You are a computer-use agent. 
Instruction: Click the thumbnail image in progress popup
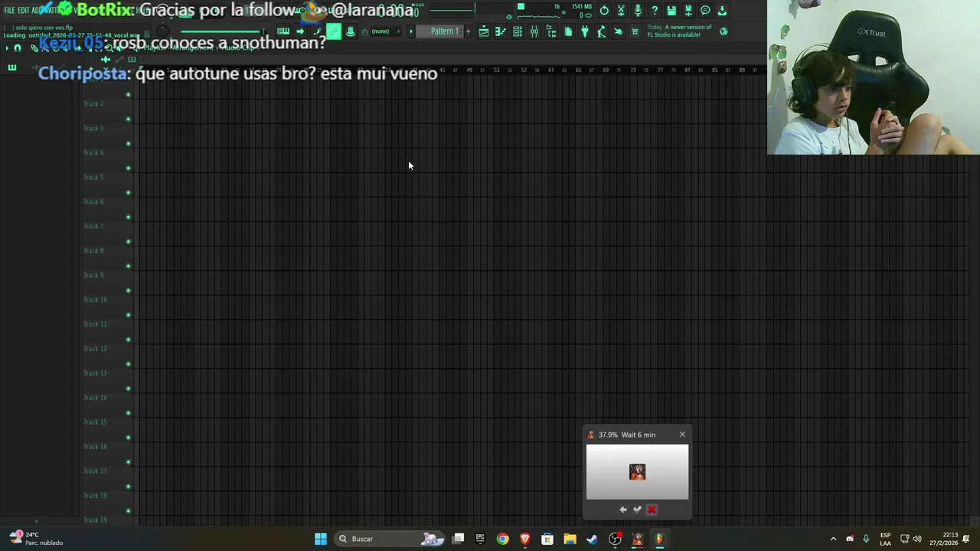coord(637,472)
